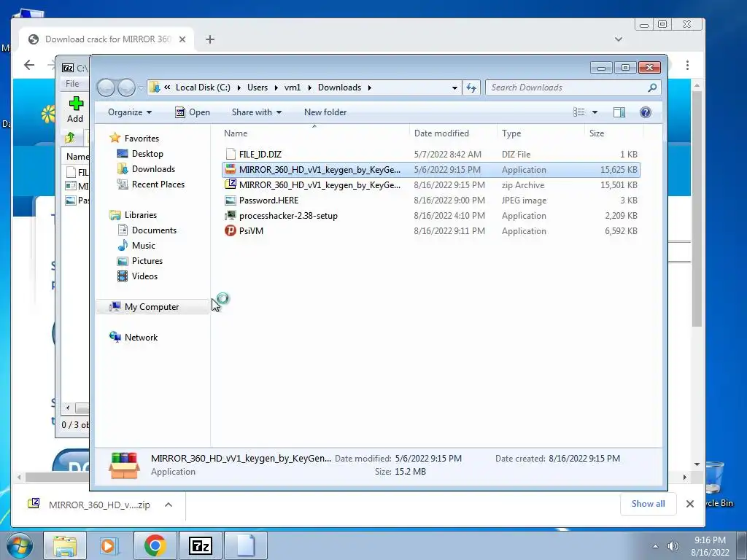747x560 pixels.
Task: Open Chrome's tab search chevron
Action: point(619,39)
